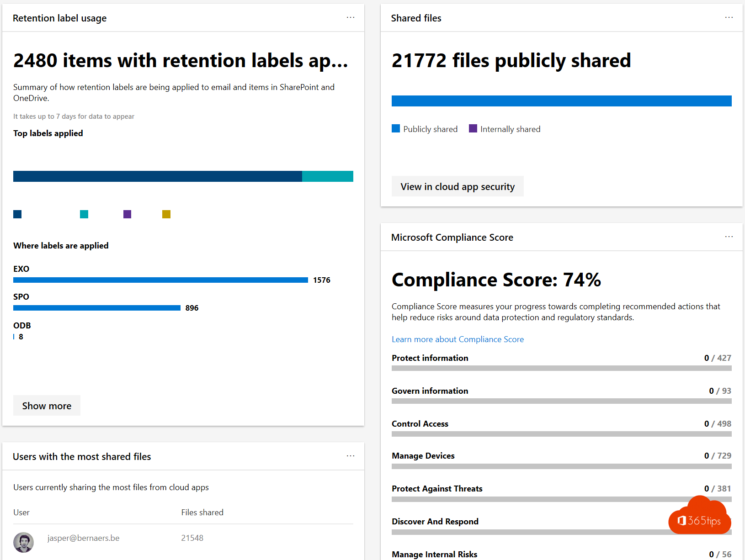Click the 21548 files shared value

point(192,538)
